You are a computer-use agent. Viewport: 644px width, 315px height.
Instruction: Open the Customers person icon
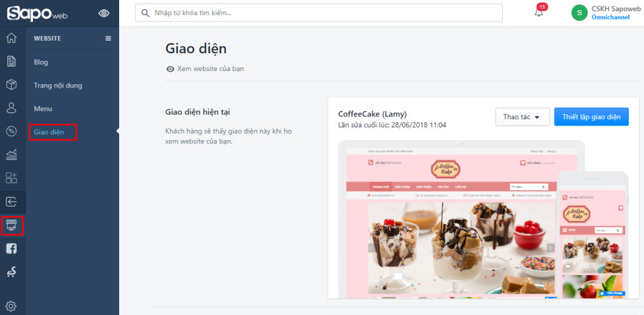click(x=11, y=108)
